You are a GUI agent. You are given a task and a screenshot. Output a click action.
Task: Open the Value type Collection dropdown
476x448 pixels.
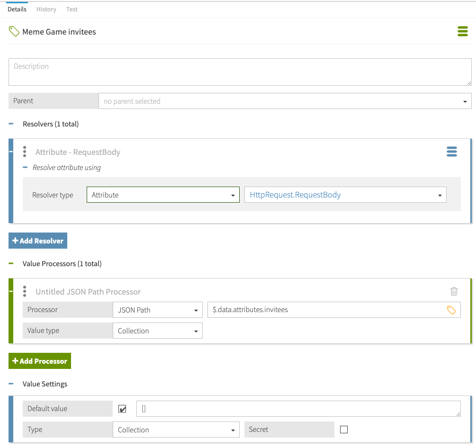(x=157, y=331)
